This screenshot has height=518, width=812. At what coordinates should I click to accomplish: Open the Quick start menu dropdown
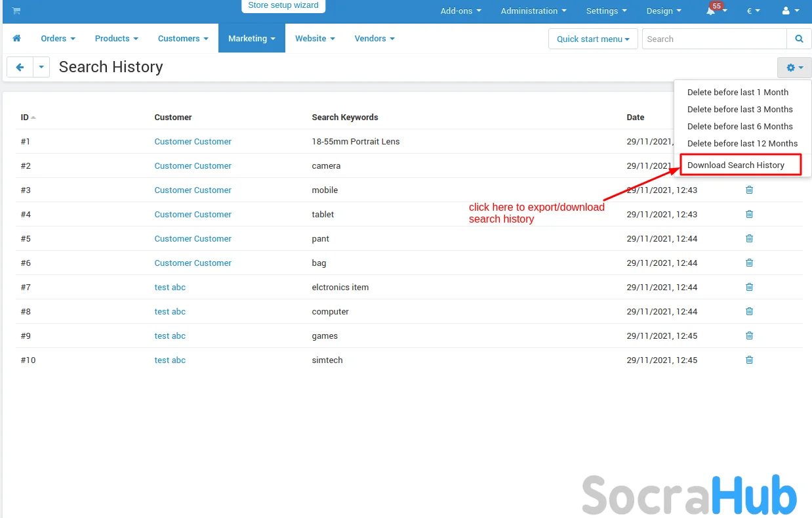pyautogui.click(x=592, y=39)
